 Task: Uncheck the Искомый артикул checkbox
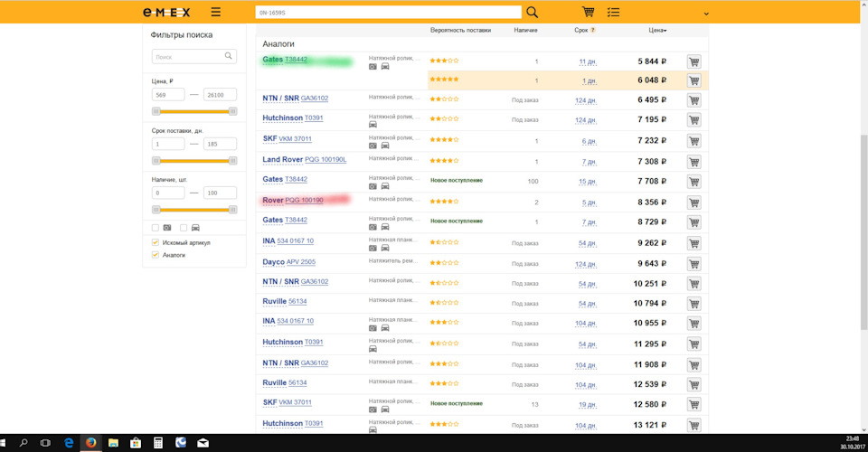click(x=155, y=242)
